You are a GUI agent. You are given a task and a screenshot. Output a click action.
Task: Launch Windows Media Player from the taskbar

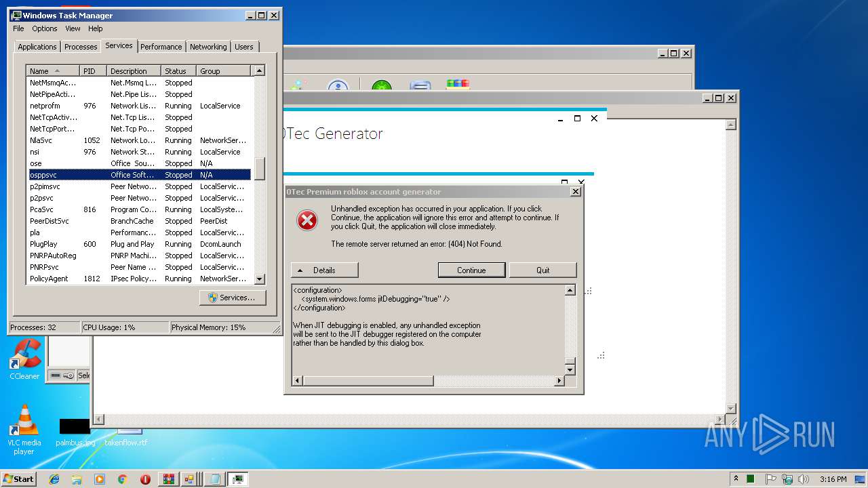coord(100,479)
